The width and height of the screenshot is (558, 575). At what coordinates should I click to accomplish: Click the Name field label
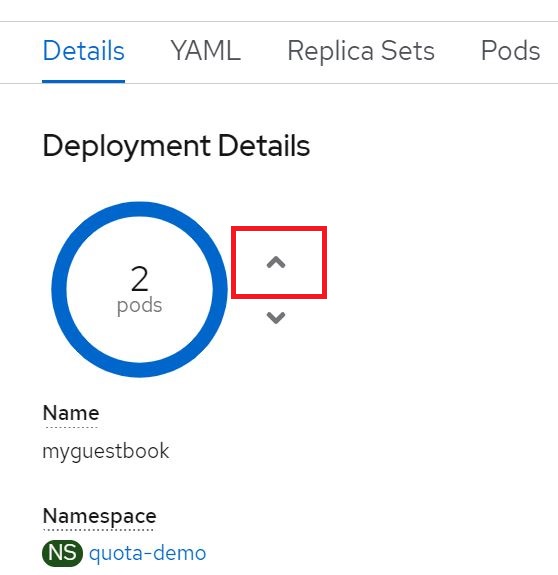71,413
